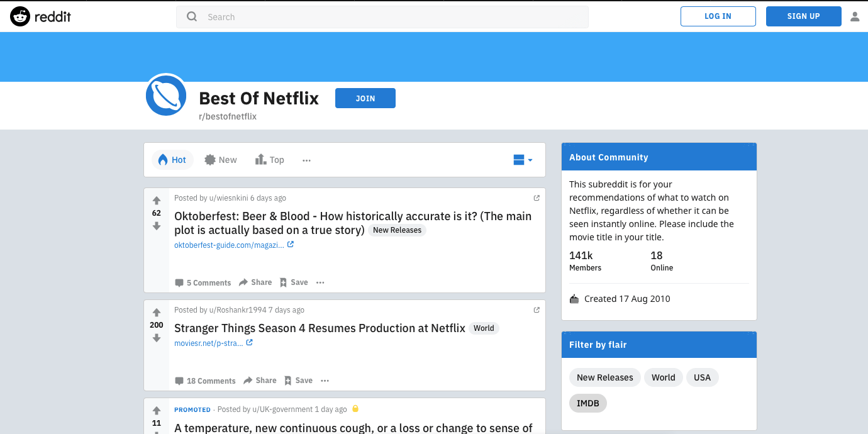Expand the more sort options ellipsis
The width and height of the screenshot is (868, 434).
point(306,160)
